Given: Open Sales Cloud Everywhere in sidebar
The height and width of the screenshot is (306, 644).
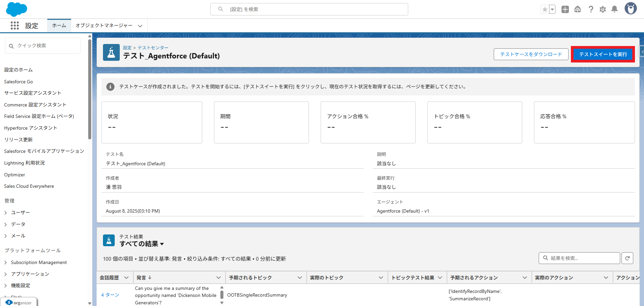Looking at the screenshot, I should pyautogui.click(x=29, y=186).
